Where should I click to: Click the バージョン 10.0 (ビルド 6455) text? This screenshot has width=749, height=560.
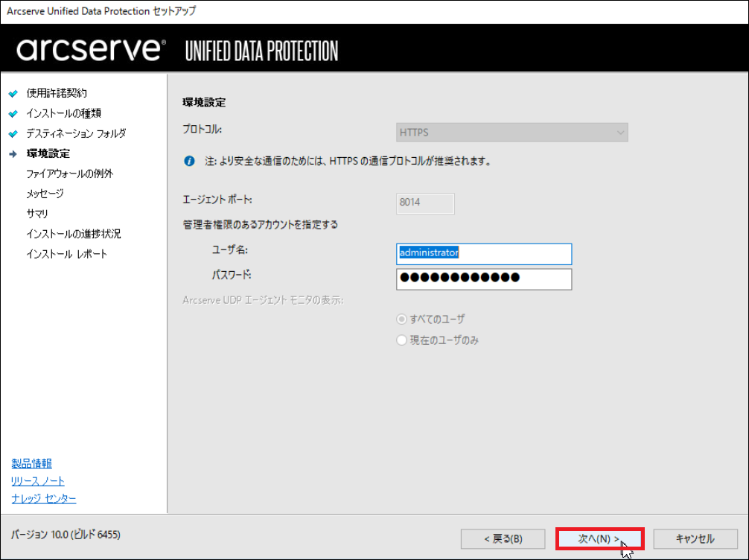click(x=66, y=534)
